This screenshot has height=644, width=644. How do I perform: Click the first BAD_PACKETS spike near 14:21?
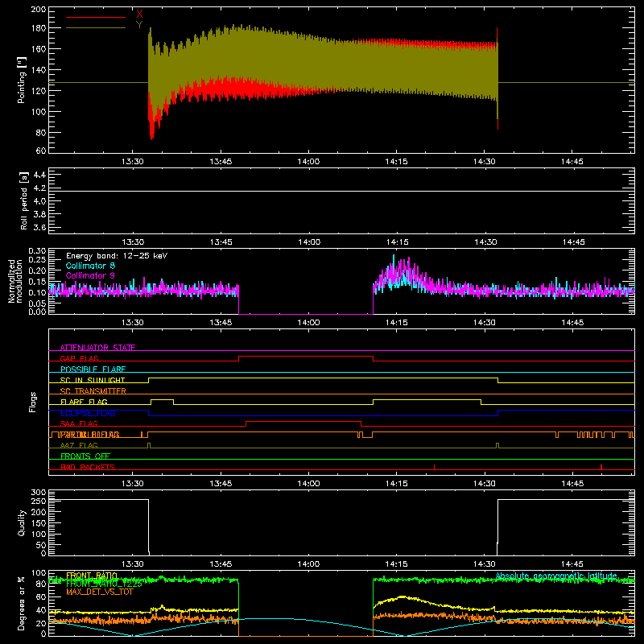point(434,467)
